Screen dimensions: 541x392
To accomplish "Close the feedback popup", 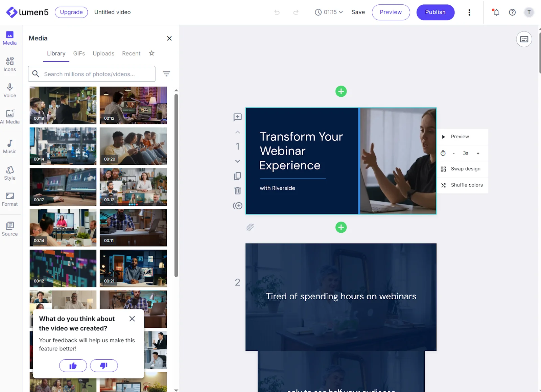I will (x=132, y=319).
